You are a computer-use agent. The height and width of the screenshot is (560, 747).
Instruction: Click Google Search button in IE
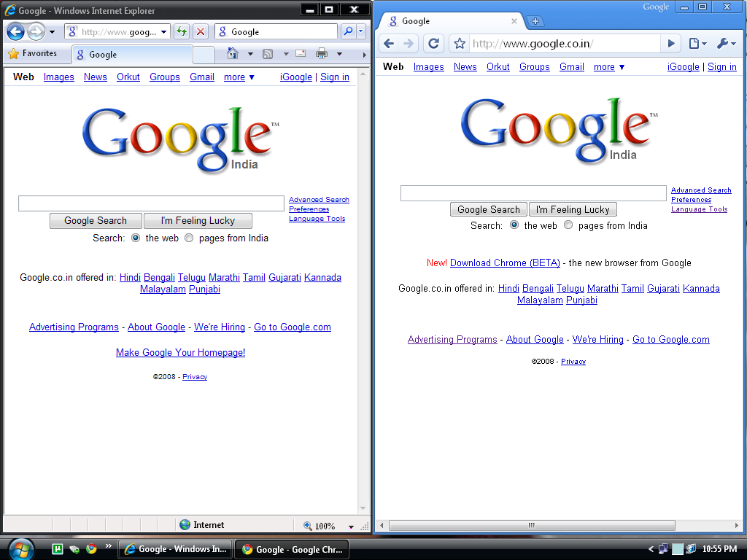click(96, 220)
